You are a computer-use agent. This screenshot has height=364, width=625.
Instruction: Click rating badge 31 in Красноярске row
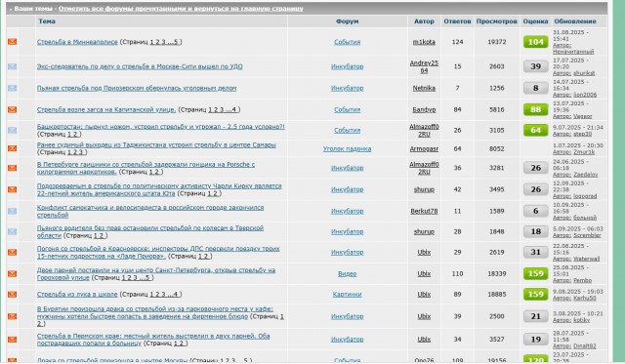click(x=536, y=252)
